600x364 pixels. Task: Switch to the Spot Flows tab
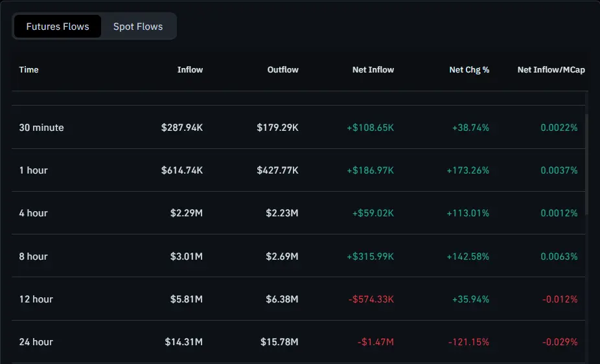(x=138, y=27)
